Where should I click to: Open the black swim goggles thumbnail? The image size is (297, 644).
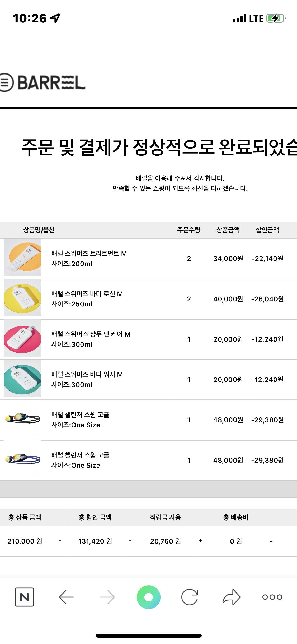pos(22,418)
